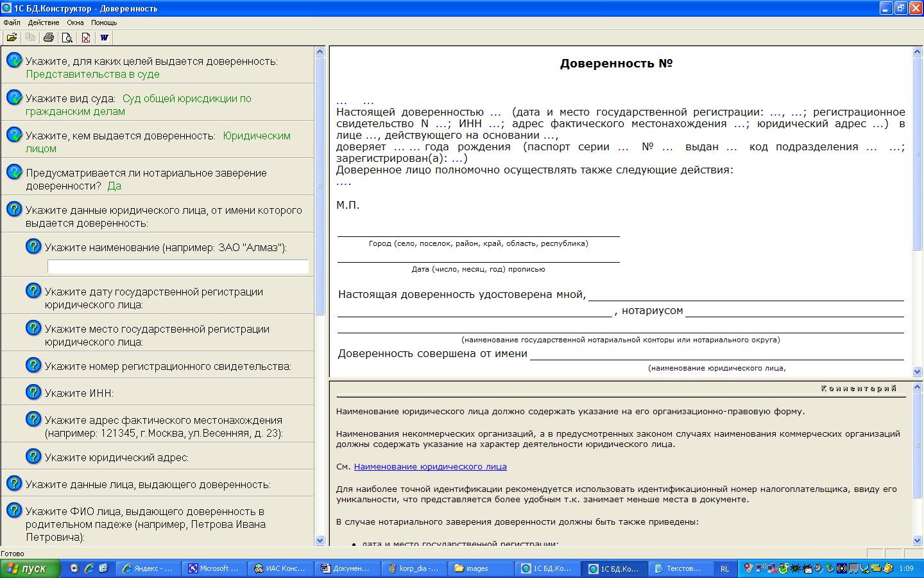924x578 pixels.
Task: Click the red X document icon
Action: click(85, 37)
